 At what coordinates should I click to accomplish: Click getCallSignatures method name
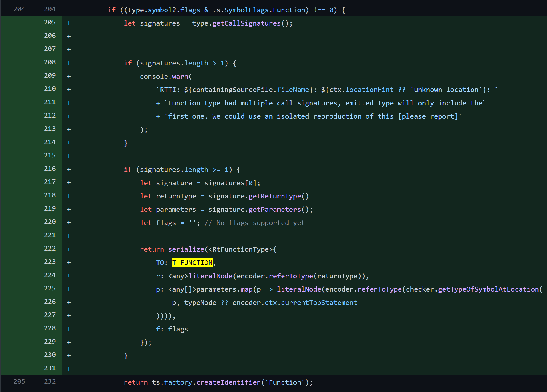(246, 23)
